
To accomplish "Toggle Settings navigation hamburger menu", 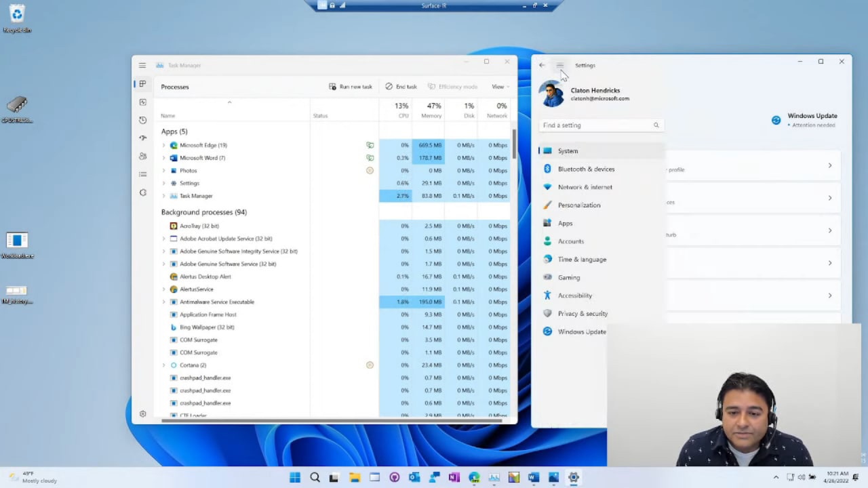I will [x=559, y=65].
